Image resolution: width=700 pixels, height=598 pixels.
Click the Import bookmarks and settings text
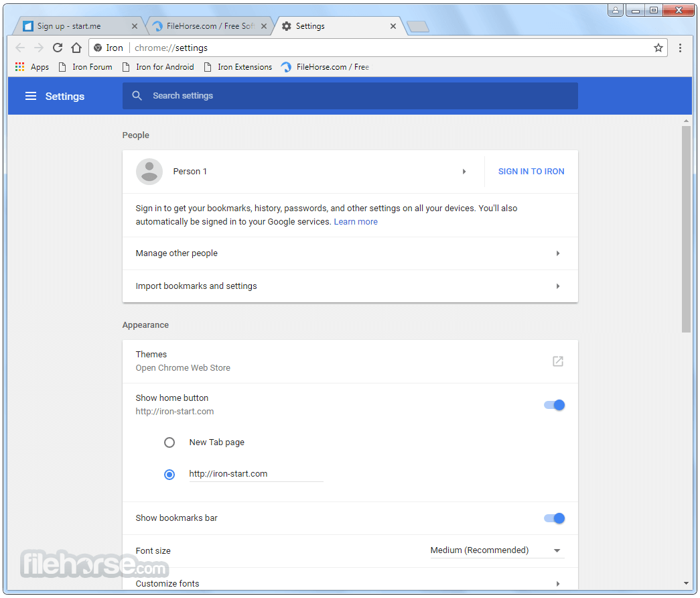[x=196, y=286]
